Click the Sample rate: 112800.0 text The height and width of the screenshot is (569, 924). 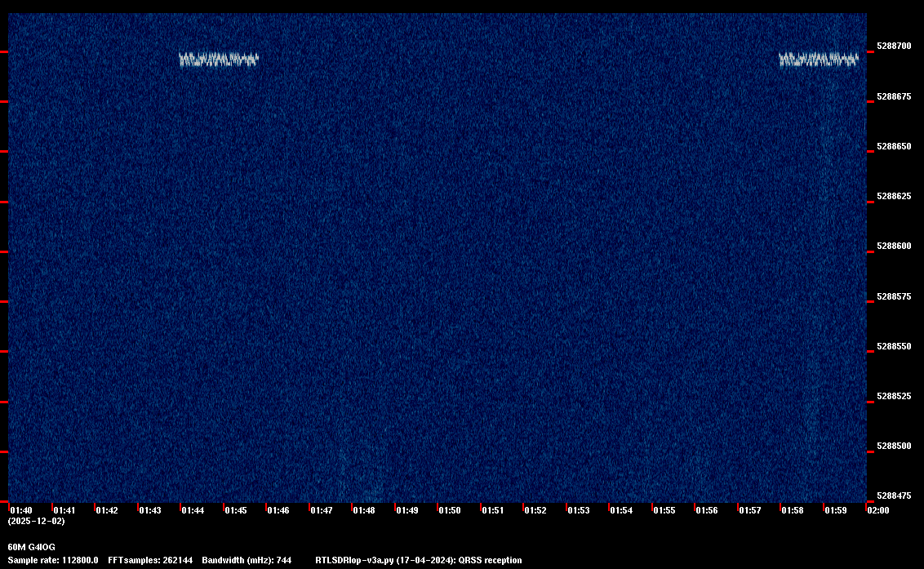[53, 560]
